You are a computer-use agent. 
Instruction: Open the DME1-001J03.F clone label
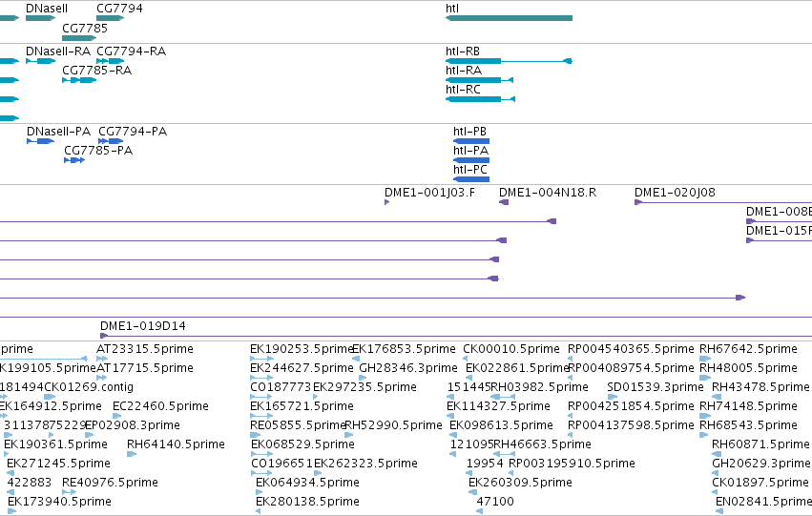[429, 193]
